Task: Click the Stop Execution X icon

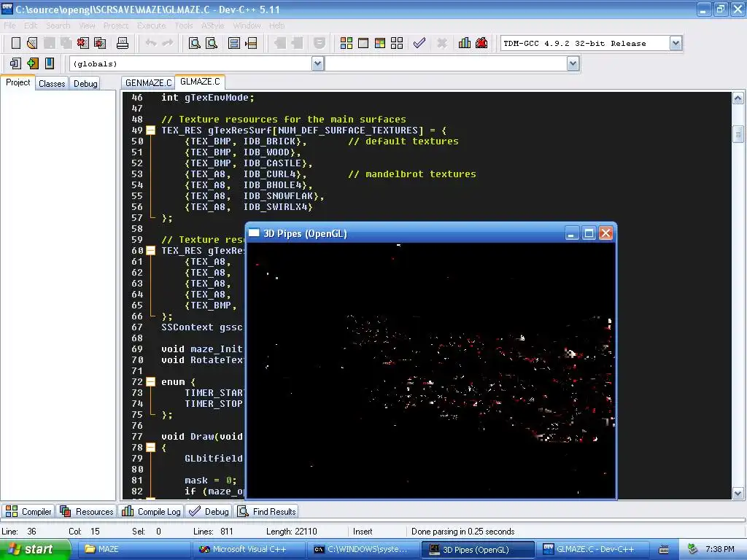Action: (442, 43)
